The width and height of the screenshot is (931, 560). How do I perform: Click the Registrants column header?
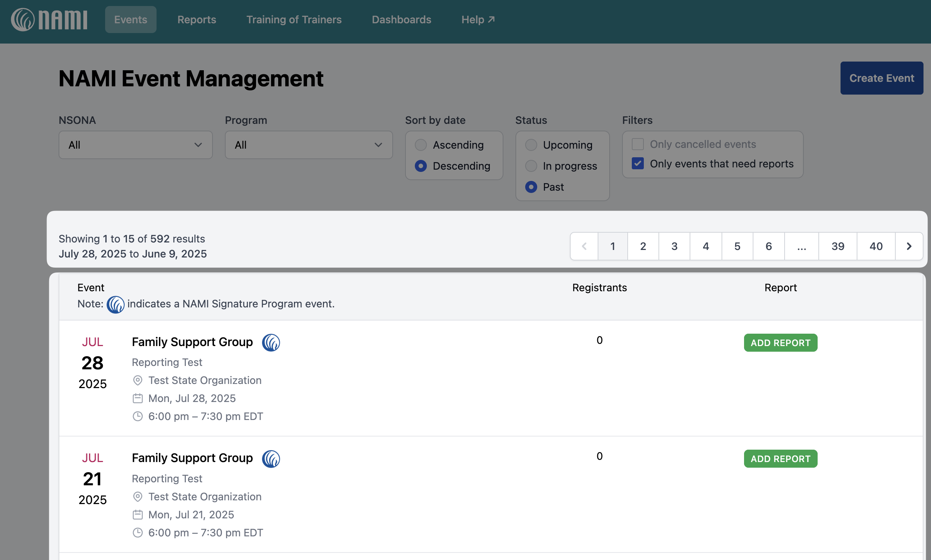click(600, 288)
